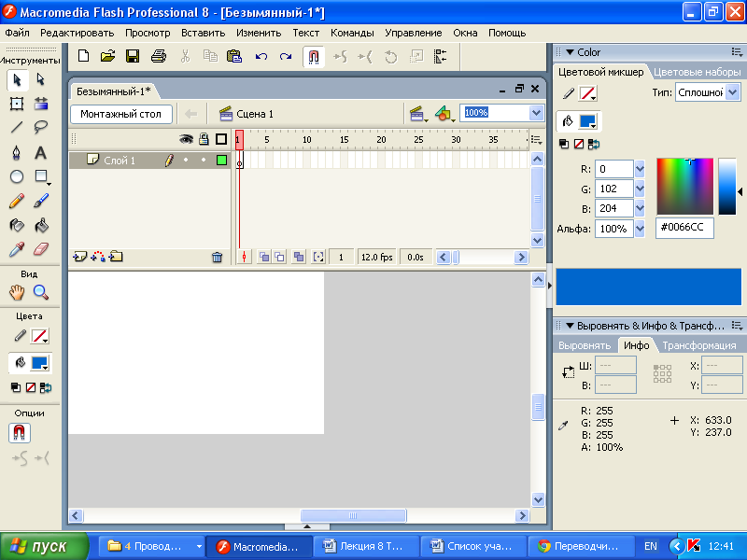The image size is (747, 560).
Task: Open the B value slider dropdown
Action: tap(640, 208)
